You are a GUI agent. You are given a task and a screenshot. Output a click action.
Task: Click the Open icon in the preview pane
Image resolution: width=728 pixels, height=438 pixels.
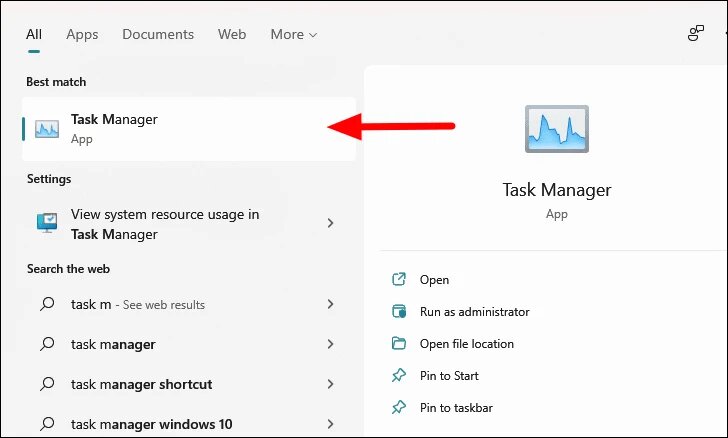coord(399,279)
